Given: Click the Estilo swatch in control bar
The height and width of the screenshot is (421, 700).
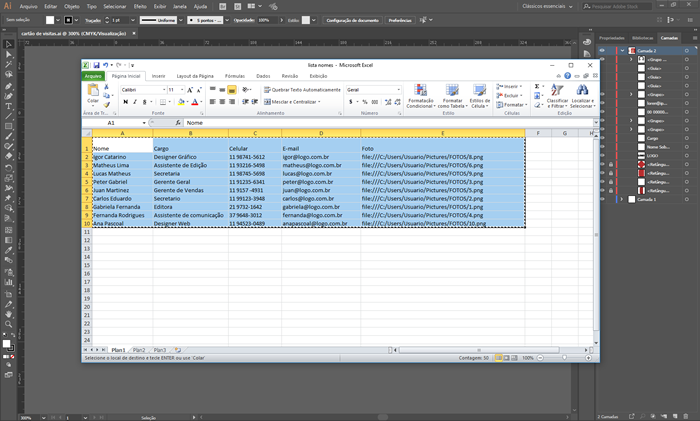Looking at the screenshot, I should [x=305, y=20].
